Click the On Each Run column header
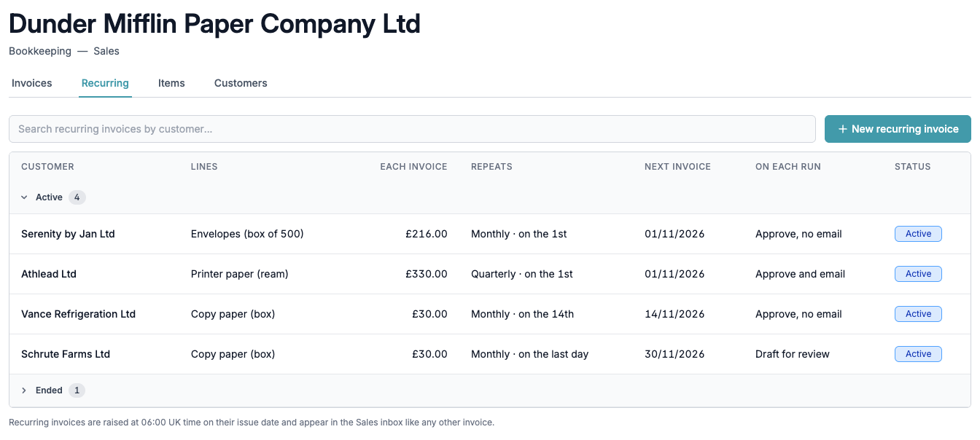Screen dimensions: 980x440 [x=788, y=167]
